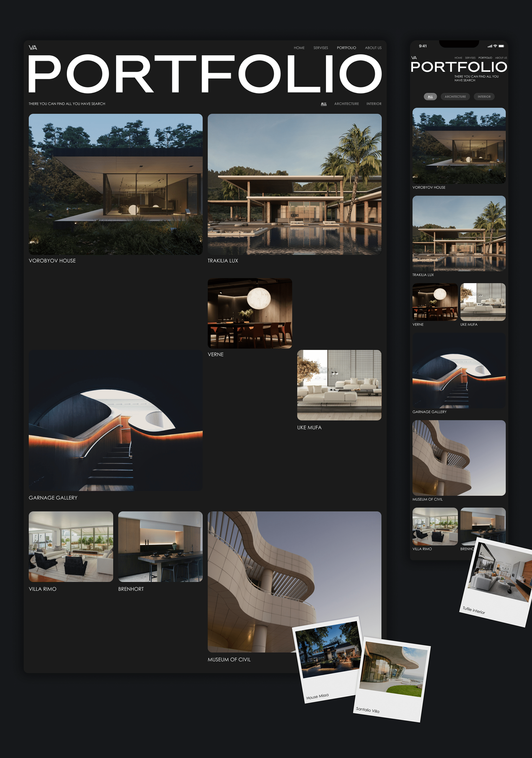Open the Vorobyov House large desktop thumbnail
Image resolution: width=532 pixels, height=758 pixels.
point(116,184)
